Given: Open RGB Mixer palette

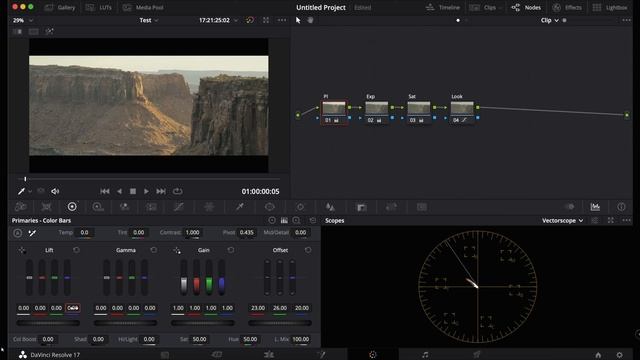Looking at the screenshot, I should [x=124, y=207].
